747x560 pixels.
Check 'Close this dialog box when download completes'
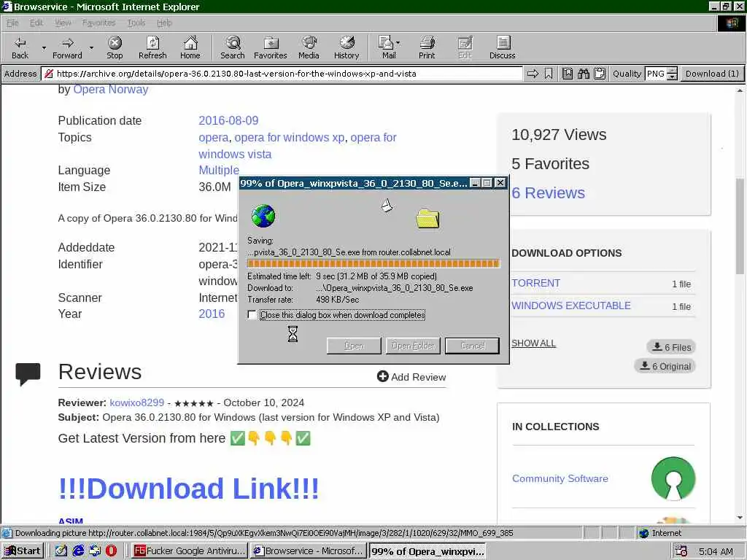click(252, 315)
